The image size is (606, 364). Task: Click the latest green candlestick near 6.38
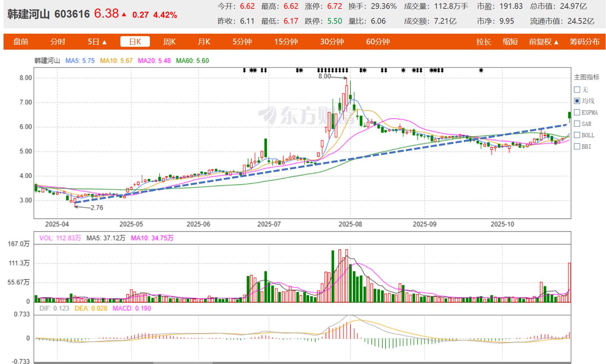569,115
